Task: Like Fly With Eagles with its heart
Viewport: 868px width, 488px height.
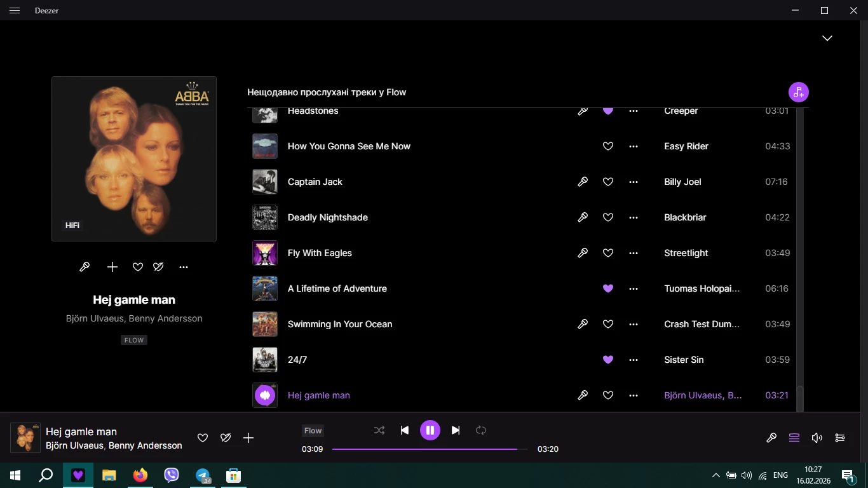Action: [608, 253]
